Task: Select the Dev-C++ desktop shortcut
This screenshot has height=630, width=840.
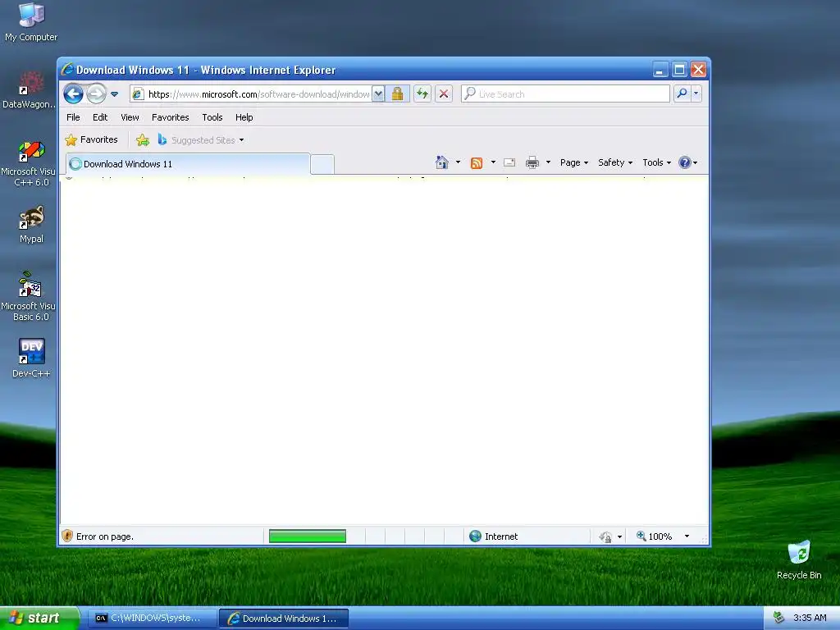Action: [32, 358]
